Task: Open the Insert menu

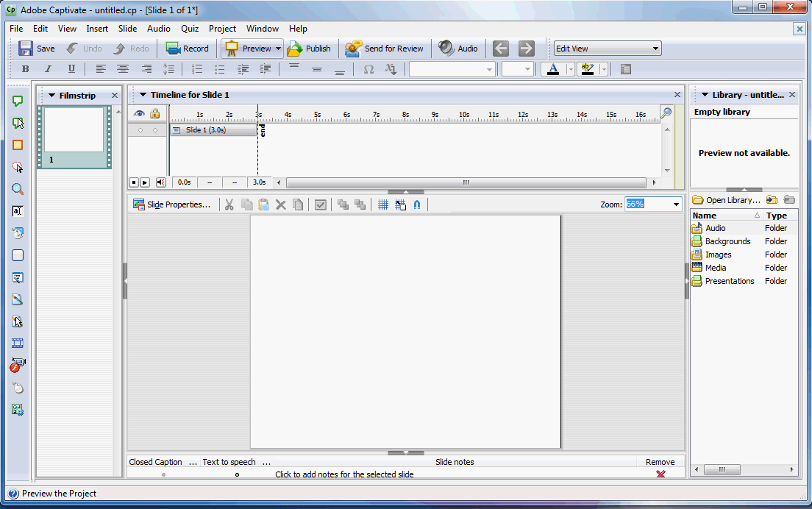Action: (x=97, y=29)
